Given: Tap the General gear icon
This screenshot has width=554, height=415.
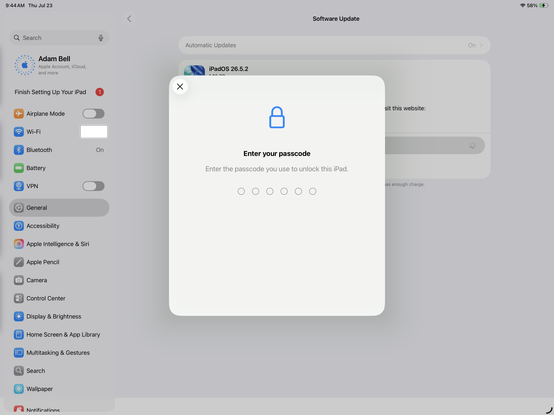Looking at the screenshot, I should pyautogui.click(x=19, y=208).
